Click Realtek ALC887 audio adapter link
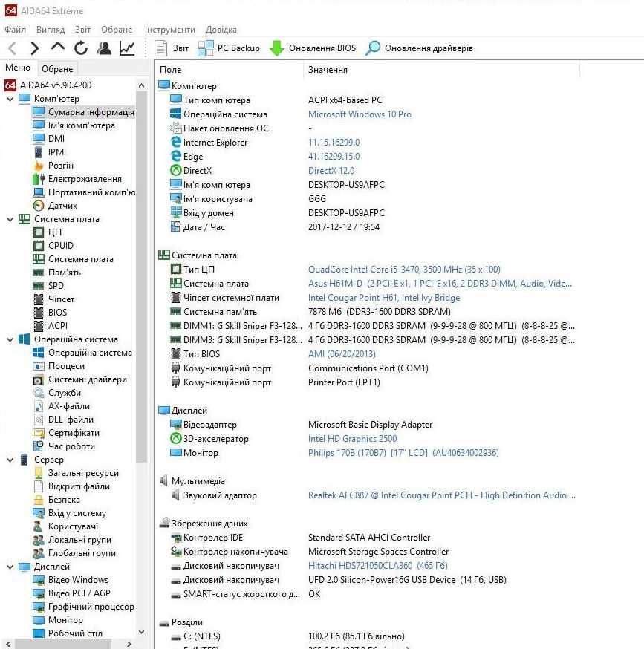Screen dimensions: 644x649 (x=441, y=495)
